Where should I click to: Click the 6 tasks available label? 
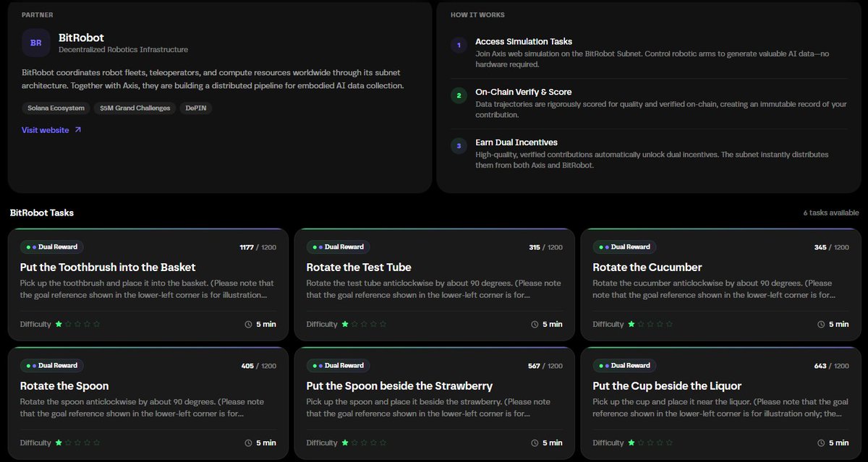click(831, 213)
